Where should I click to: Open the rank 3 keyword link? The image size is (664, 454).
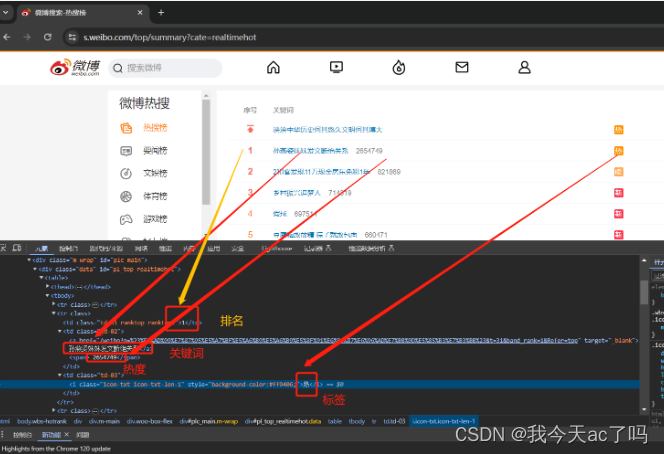pyautogui.click(x=296, y=193)
